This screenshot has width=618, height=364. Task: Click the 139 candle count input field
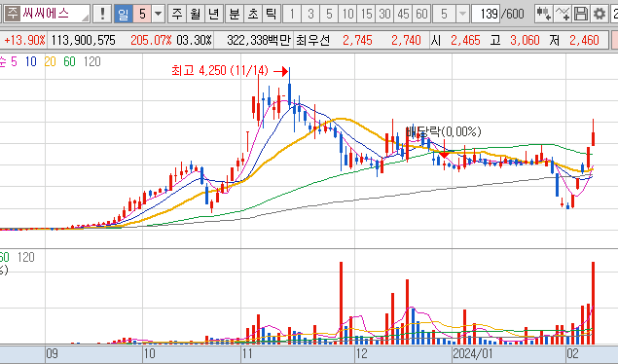[487, 14]
